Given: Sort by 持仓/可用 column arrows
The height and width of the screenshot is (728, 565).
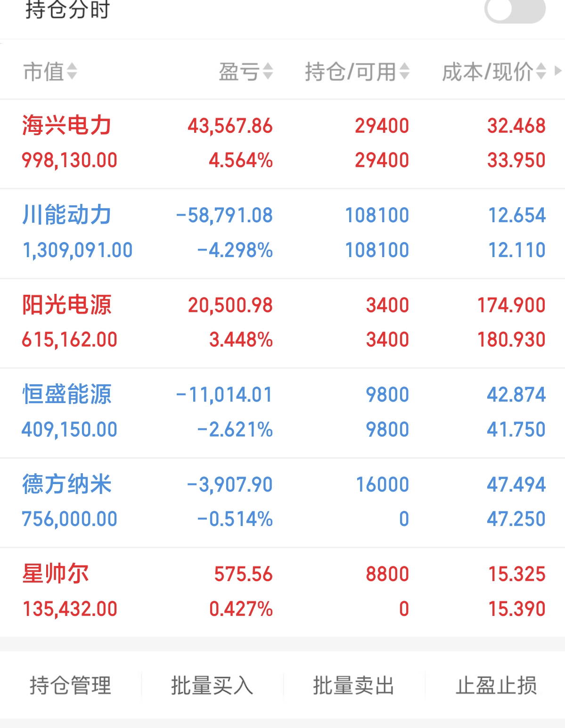Looking at the screenshot, I should [404, 72].
